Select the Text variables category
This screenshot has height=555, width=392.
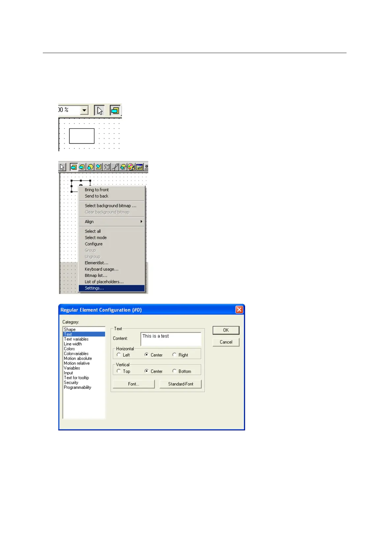coord(84,339)
